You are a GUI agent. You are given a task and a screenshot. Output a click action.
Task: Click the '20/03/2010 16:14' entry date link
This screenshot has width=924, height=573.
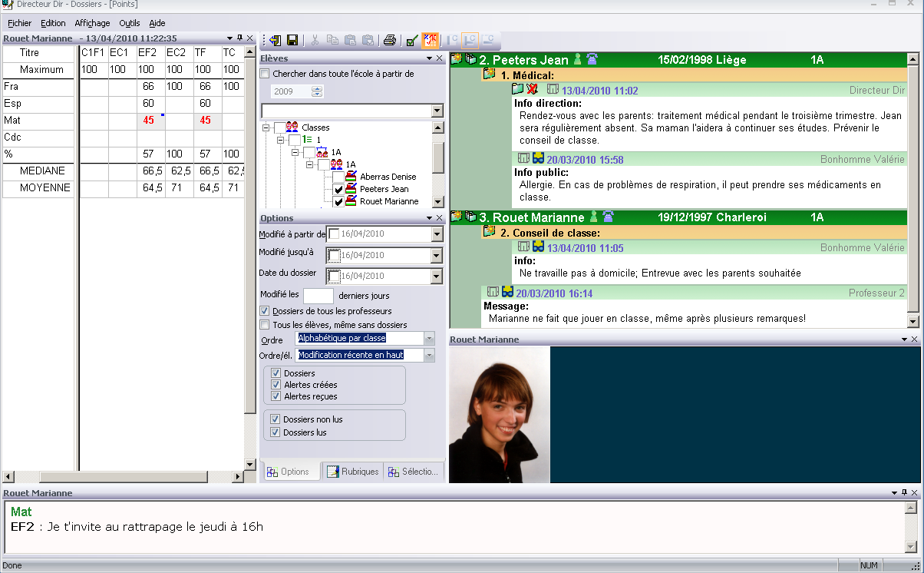(554, 293)
